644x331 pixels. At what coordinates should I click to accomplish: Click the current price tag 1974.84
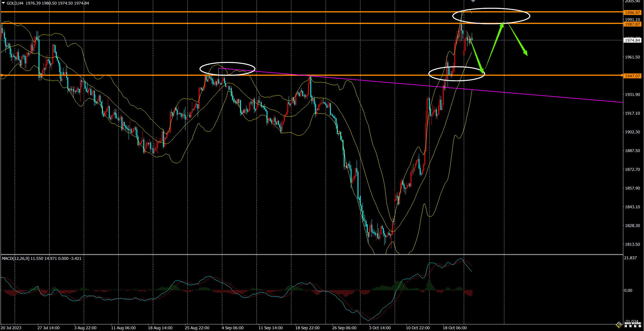tap(632, 40)
